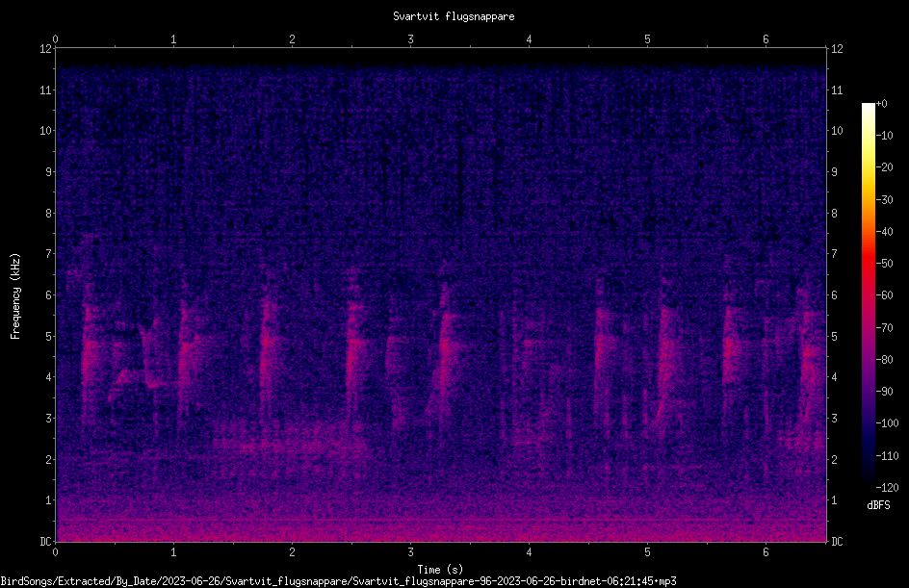Click the '-90' value on the color scale
This screenshot has height=588, width=909.
[x=885, y=392]
